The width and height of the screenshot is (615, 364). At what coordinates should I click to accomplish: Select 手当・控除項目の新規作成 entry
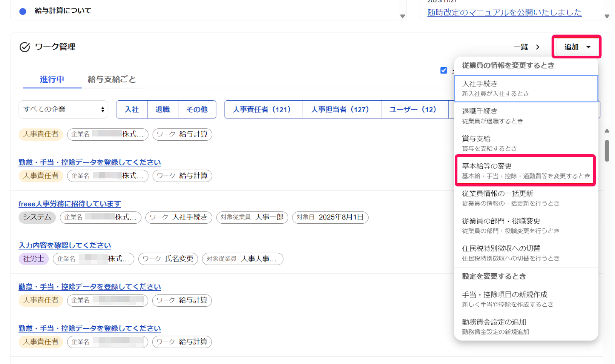click(x=526, y=299)
